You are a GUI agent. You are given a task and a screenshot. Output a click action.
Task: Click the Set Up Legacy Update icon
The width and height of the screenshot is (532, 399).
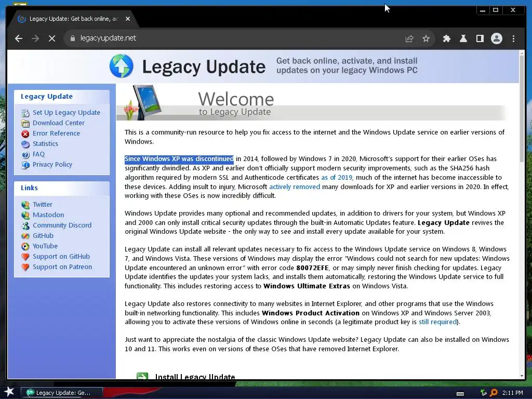click(25, 113)
